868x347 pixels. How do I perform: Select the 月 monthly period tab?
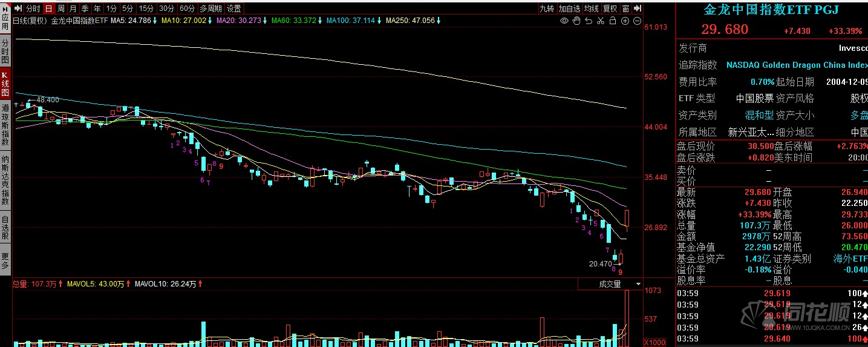pos(73,8)
